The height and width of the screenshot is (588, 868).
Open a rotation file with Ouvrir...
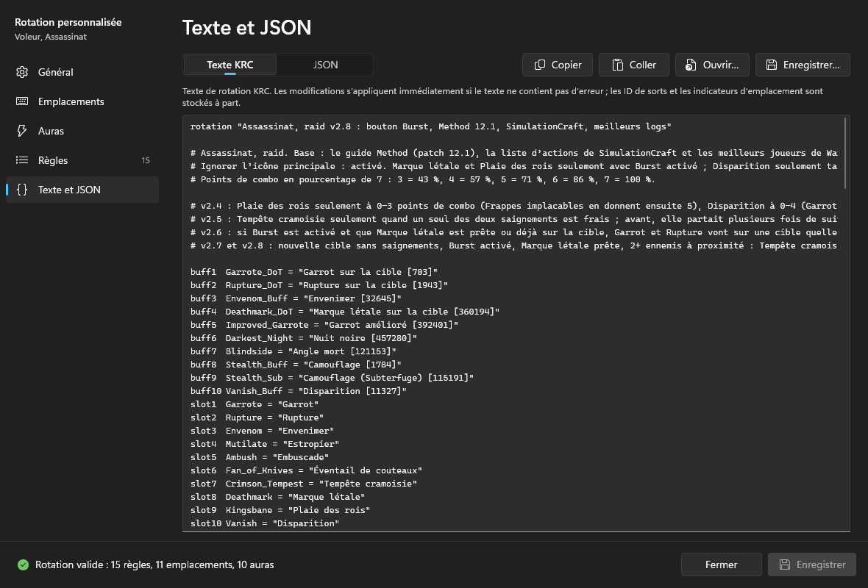point(712,65)
